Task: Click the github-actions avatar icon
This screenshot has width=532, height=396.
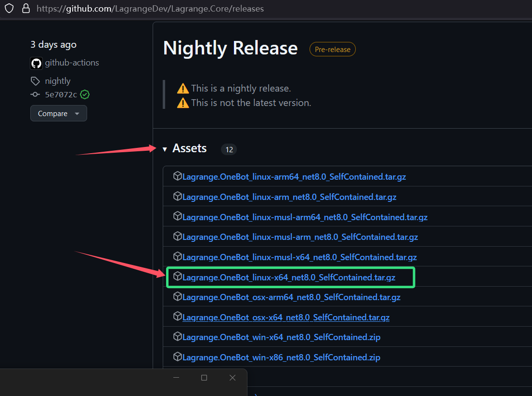Action: coord(36,63)
